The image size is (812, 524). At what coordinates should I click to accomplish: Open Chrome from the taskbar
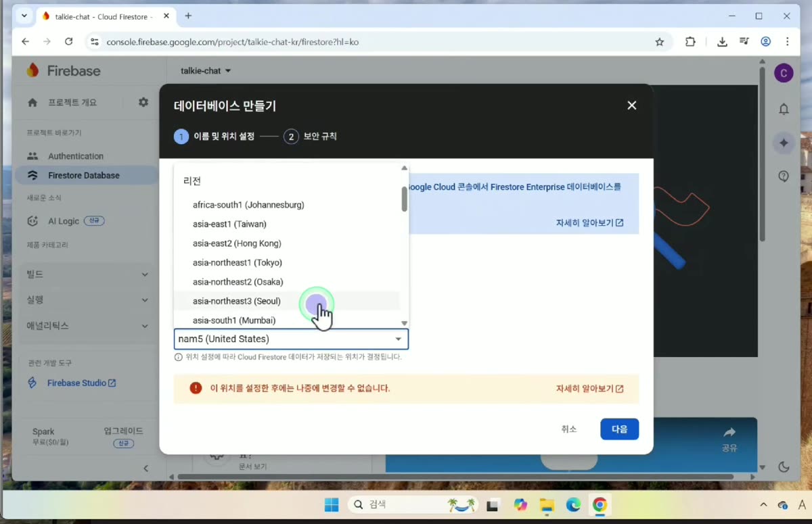(600, 505)
